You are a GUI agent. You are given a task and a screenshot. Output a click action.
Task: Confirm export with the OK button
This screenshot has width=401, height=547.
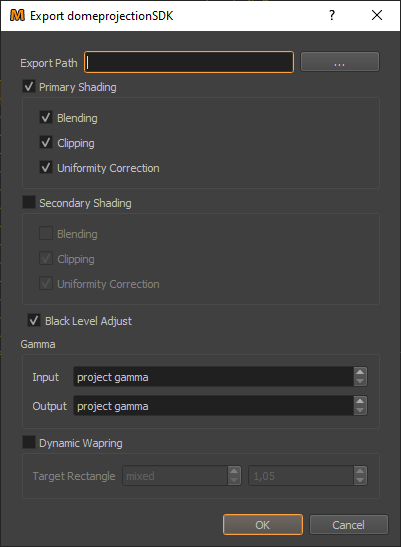pyautogui.click(x=263, y=525)
